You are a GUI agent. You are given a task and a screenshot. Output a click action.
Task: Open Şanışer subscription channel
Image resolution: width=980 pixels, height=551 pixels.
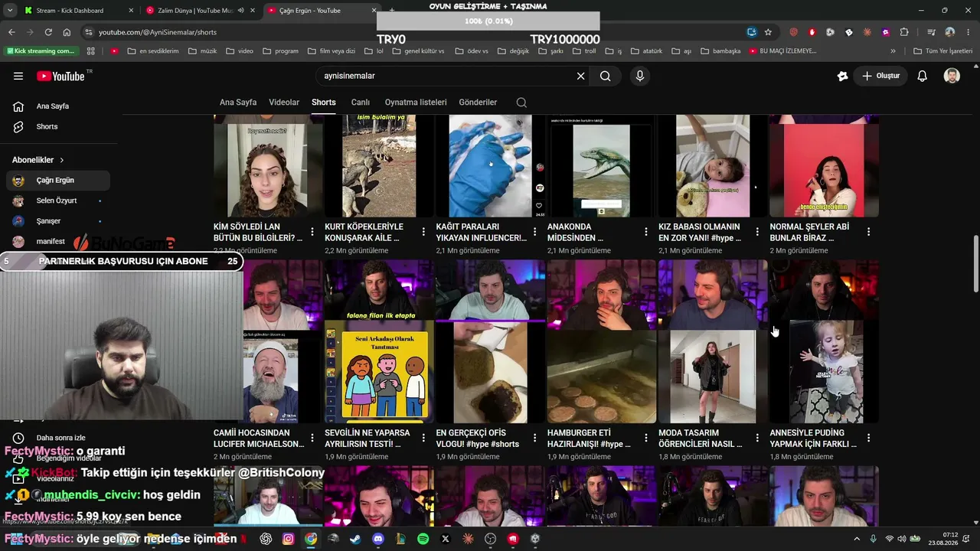click(58, 221)
